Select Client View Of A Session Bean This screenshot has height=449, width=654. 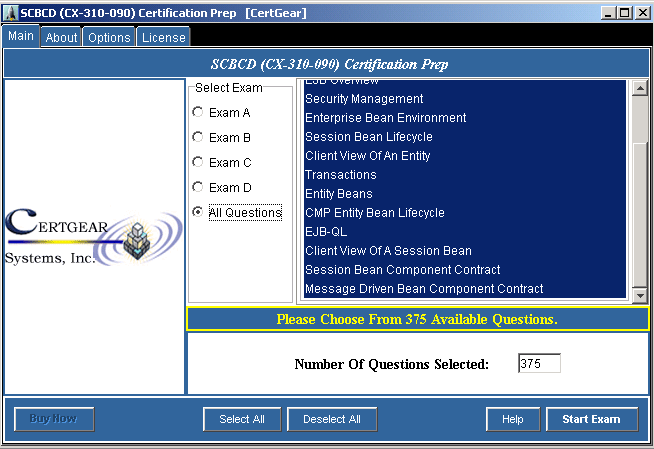point(465,251)
